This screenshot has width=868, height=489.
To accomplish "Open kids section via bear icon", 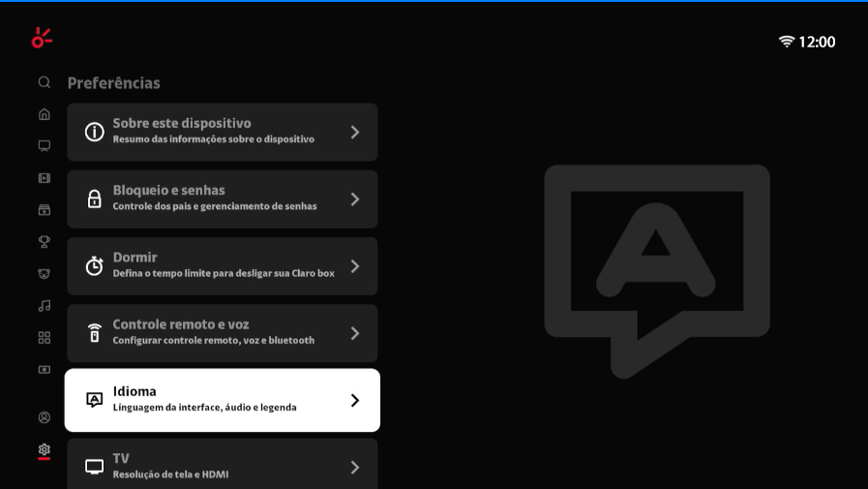I will pyautogui.click(x=45, y=274).
